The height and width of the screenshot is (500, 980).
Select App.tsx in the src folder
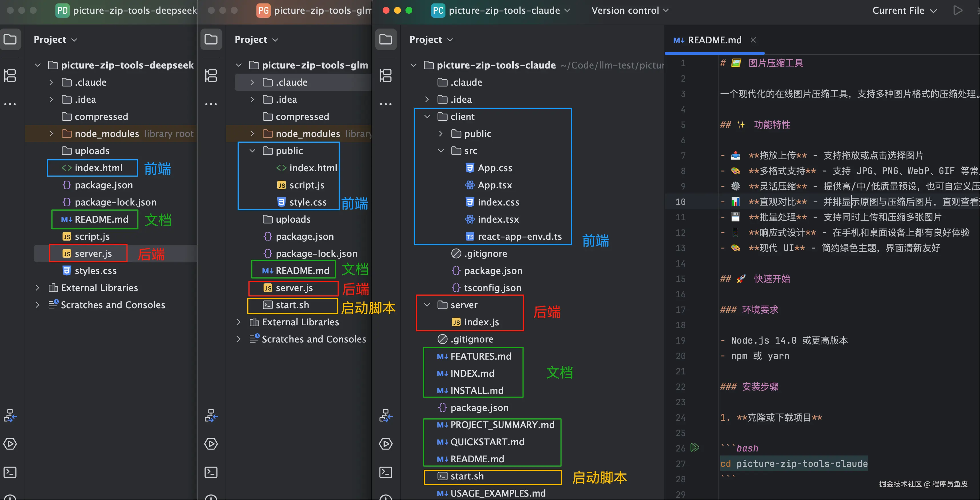[495, 185]
